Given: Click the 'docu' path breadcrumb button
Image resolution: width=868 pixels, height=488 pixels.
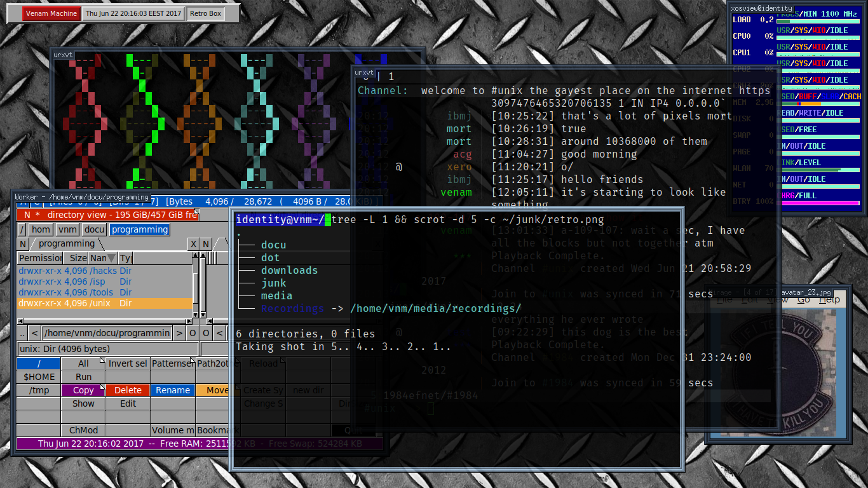Looking at the screenshot, I should [x=95, y=229].
